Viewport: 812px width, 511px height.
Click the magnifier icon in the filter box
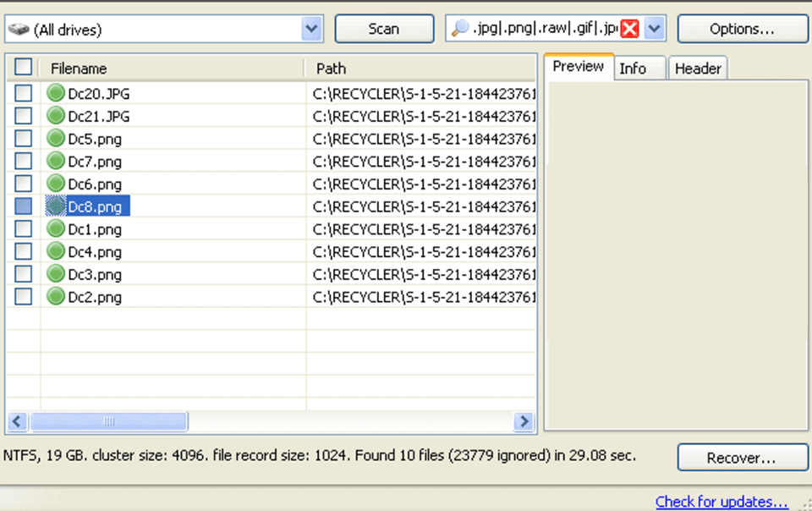click(458, 28)
